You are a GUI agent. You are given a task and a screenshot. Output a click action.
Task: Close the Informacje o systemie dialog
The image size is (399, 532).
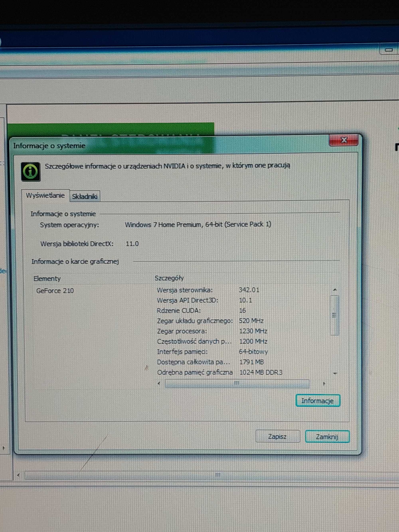pos(344,140)
